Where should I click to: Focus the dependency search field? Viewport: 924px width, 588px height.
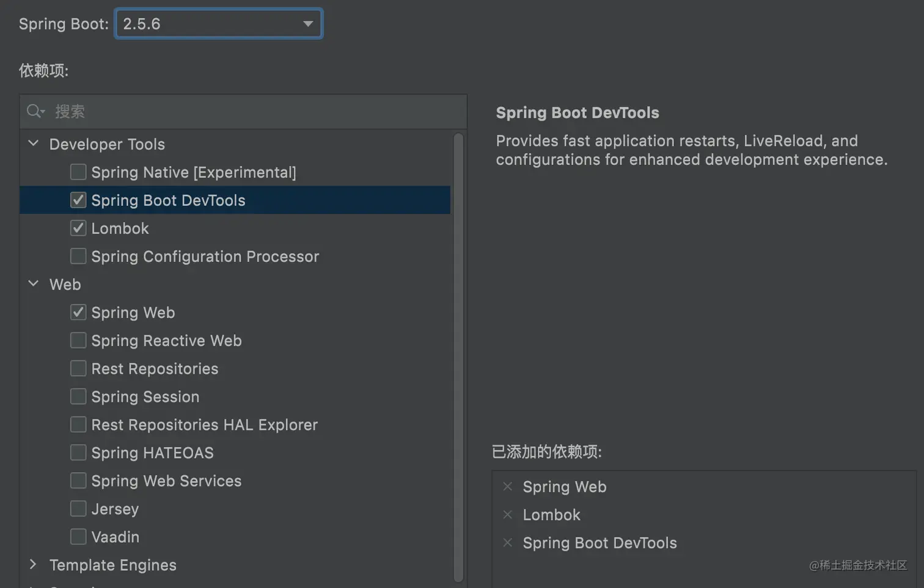click(243, 111)
